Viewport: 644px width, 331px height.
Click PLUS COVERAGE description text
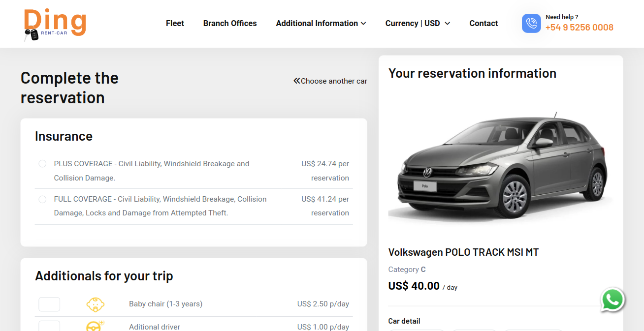152,171
